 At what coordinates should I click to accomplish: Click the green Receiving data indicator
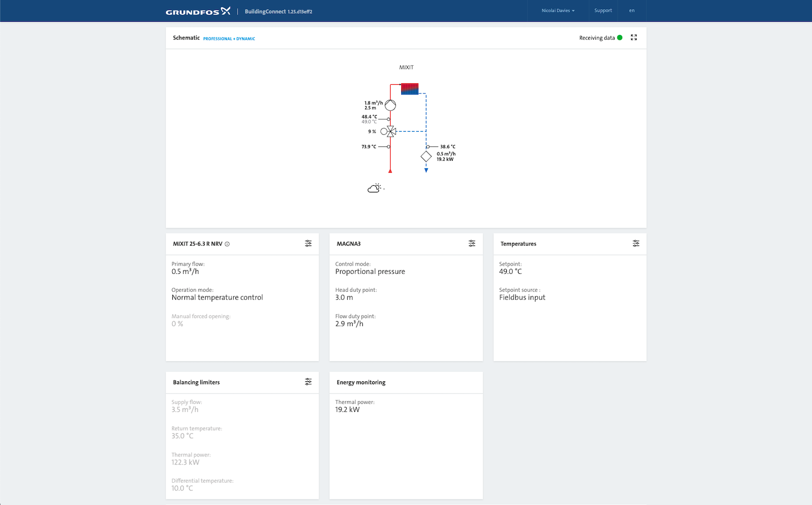pos(619,38)
